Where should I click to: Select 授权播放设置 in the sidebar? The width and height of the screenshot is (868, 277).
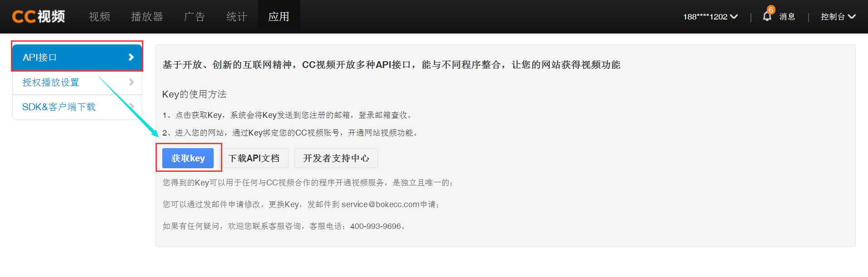51,83
